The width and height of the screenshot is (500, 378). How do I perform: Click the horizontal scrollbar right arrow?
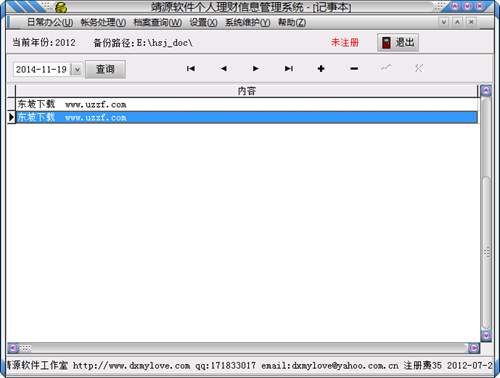[474, 348]
